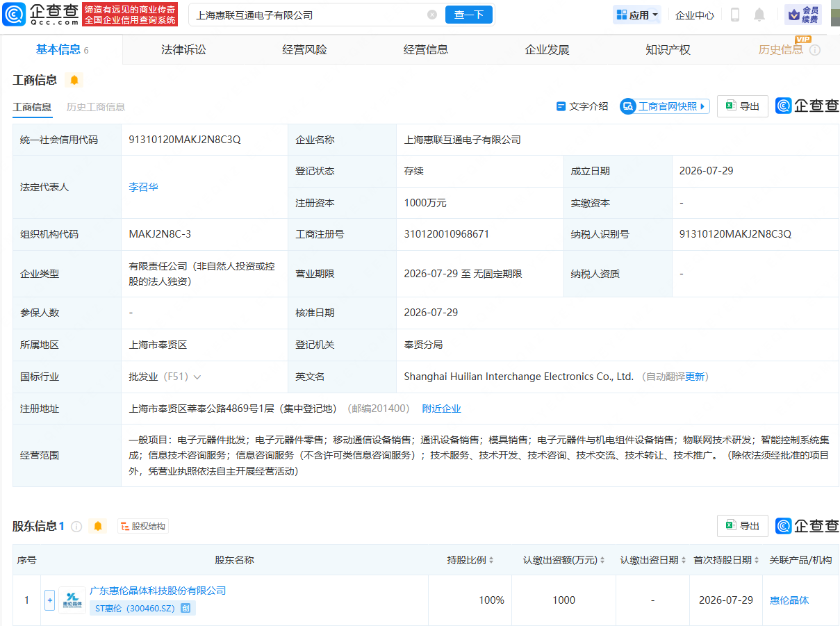This screenshot has height=626, width=840.
Task: Switch to 法律诉讼 tab
Action: click(183, 49)
